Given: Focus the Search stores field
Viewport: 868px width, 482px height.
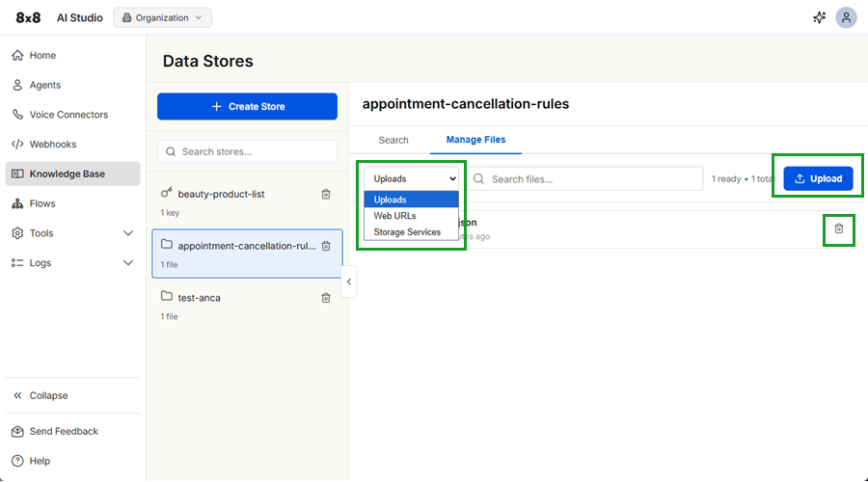Looking at the screenshot, I should point(248,151).
